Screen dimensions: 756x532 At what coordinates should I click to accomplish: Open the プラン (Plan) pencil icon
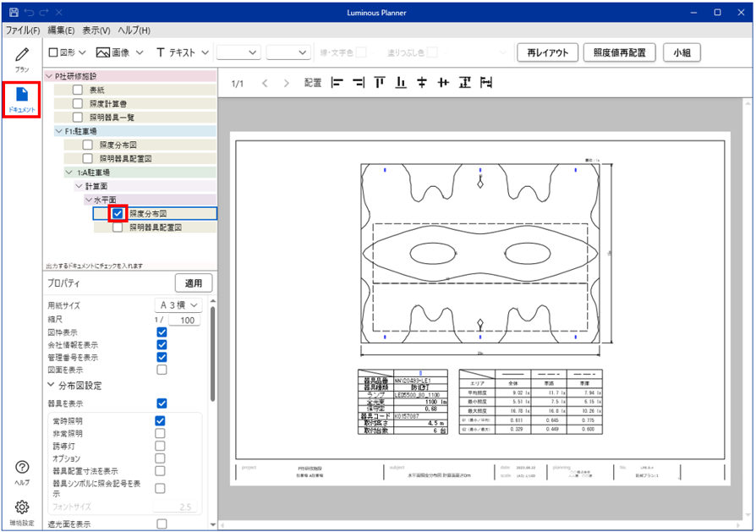[22, 59]
